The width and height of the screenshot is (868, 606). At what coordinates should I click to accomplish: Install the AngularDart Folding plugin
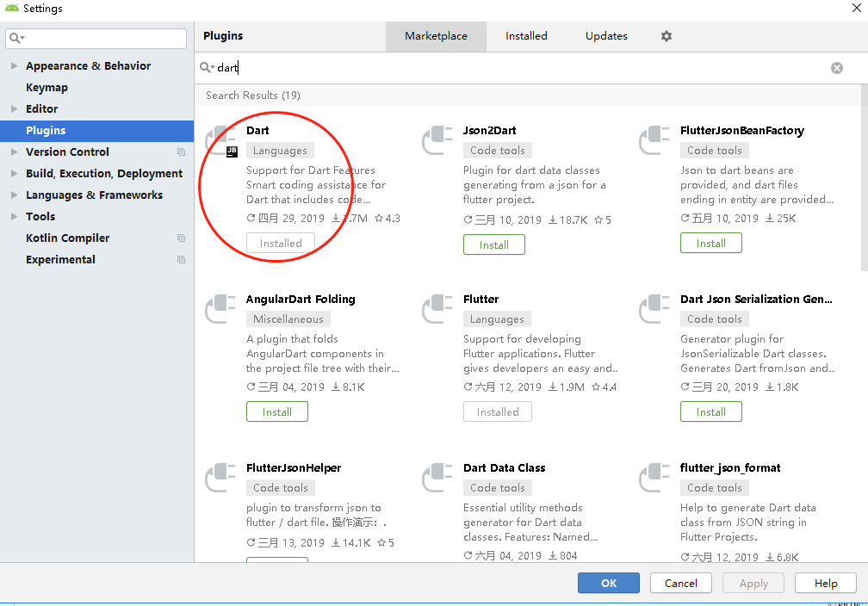point(276,411)
